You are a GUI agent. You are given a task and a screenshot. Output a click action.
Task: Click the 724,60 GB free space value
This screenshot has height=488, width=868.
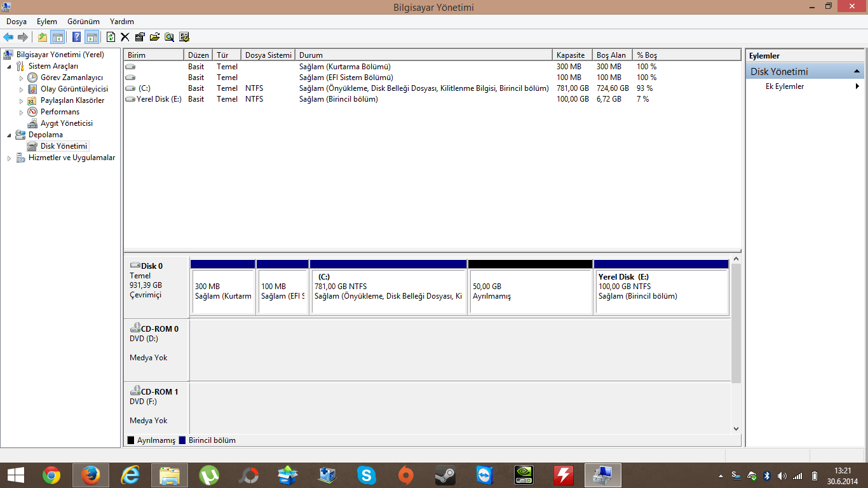(x=613, y=88)
